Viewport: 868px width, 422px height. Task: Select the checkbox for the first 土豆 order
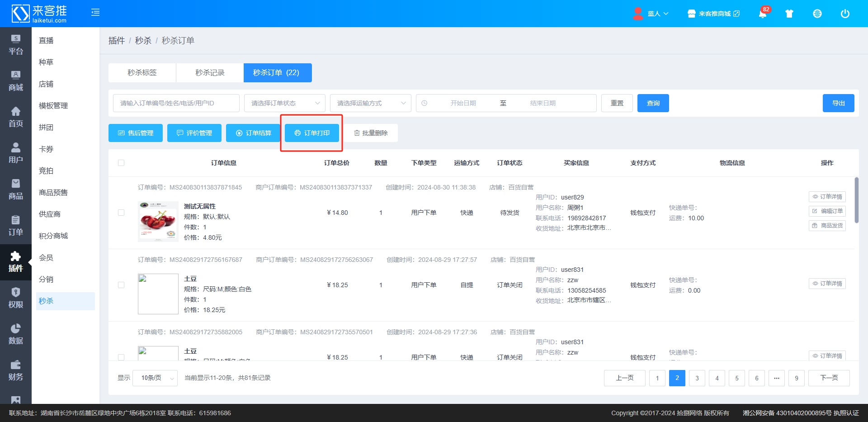(x=121, y=285)
